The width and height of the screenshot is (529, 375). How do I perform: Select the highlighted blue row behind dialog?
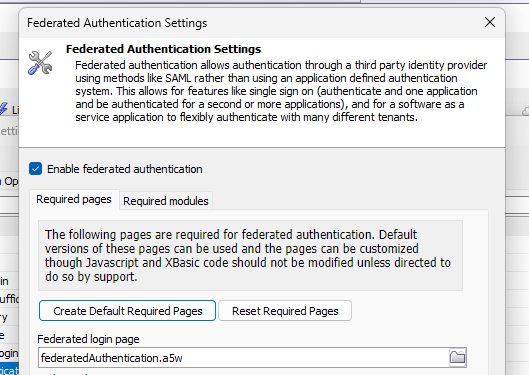(x=9, y=369)
